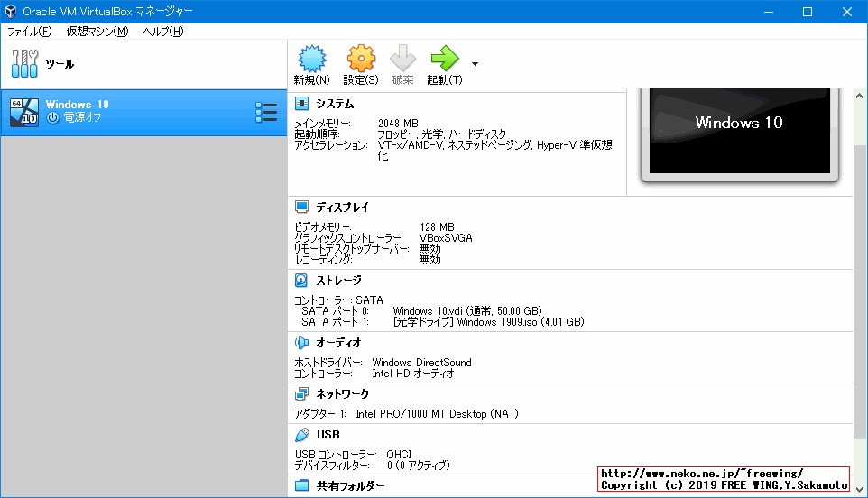Click the コントローラー: SATA storage controller line
The width and height of the screenshot is (868, 498).
(338, 300)
